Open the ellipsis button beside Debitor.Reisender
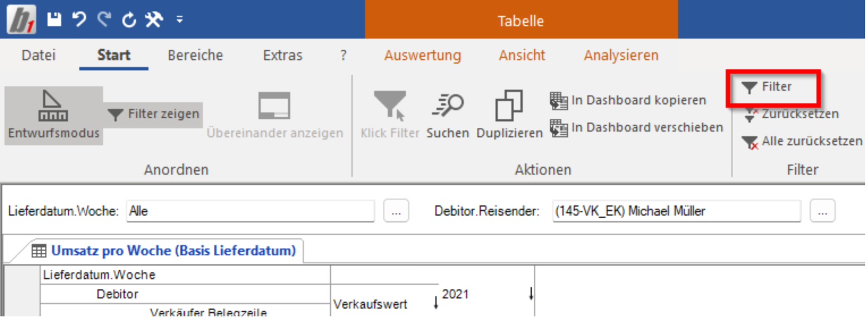This screenshot has height=321, width=868. (x=823, y=211)
